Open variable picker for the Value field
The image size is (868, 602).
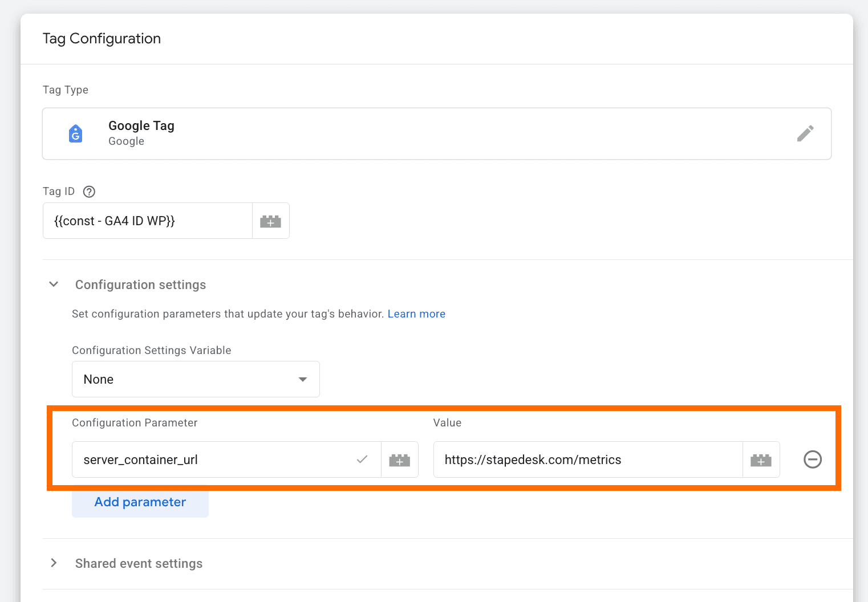pyautogui.click(x=761, y=459)
